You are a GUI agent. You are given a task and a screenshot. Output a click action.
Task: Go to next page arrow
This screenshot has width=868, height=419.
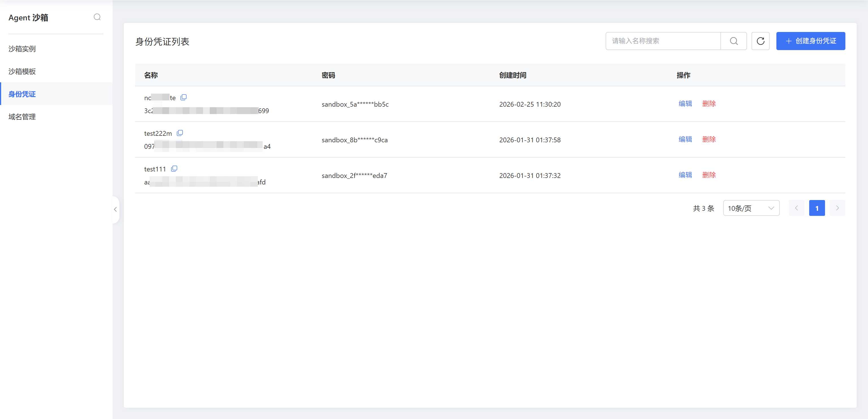[837, 208]
